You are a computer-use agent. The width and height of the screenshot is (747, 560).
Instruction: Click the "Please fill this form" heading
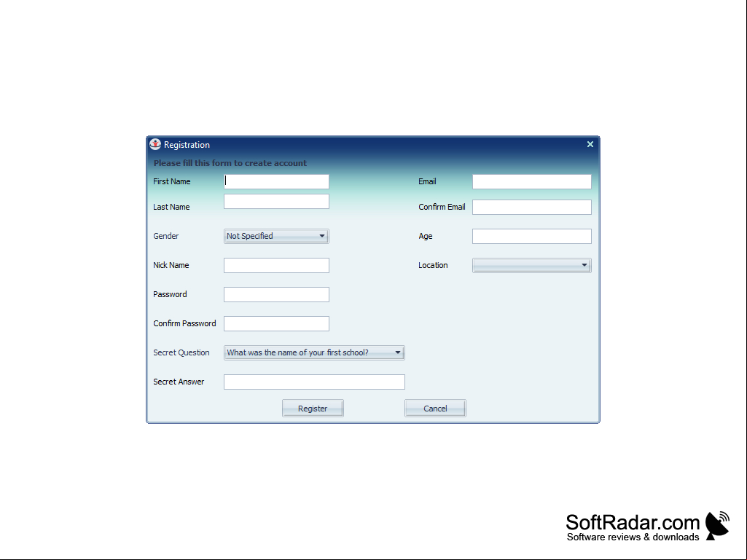[x=230, y=163]
